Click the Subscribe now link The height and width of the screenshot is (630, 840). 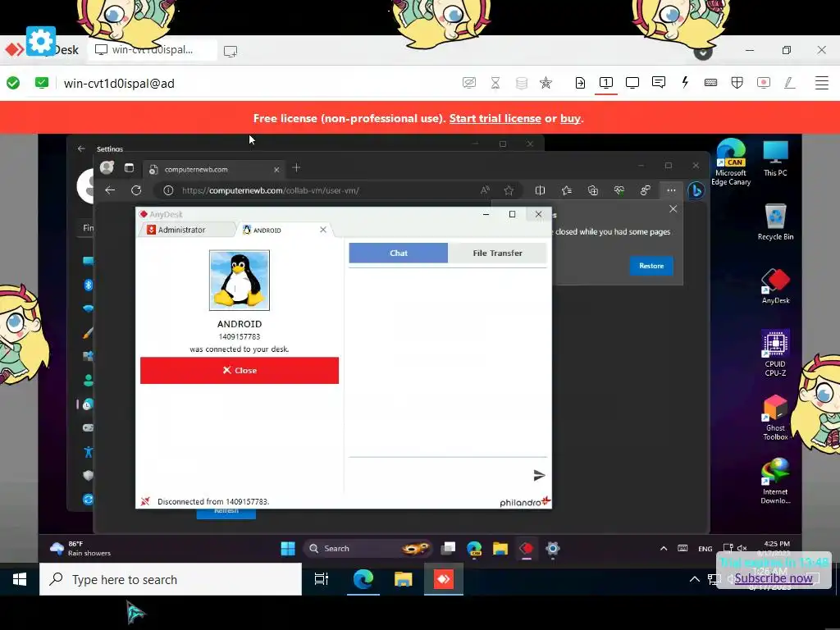click(774, 578)
